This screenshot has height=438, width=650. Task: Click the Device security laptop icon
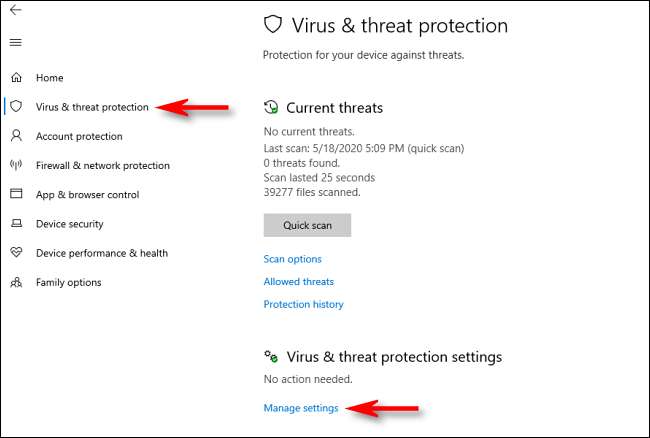tap(16, 224)
